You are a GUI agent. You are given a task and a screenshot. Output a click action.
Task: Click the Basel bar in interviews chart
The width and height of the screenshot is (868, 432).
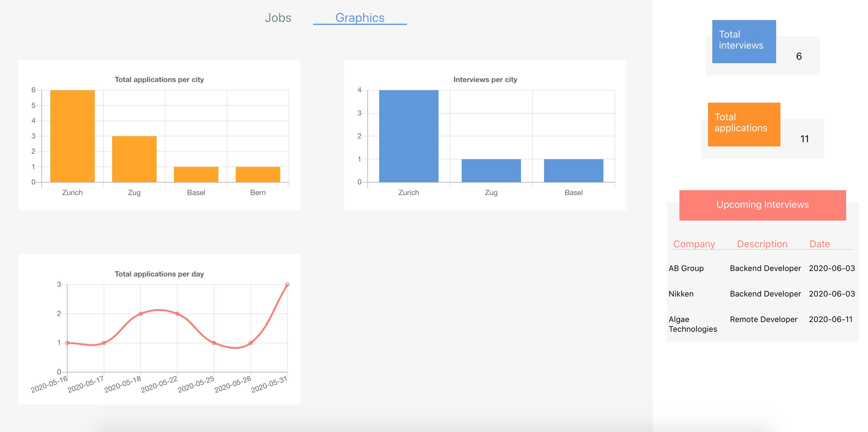point(573,170)
